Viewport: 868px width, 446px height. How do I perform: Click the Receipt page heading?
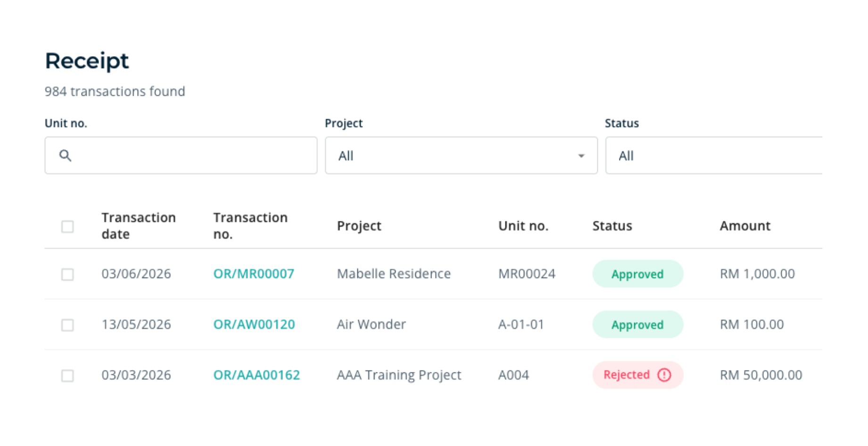87,61
